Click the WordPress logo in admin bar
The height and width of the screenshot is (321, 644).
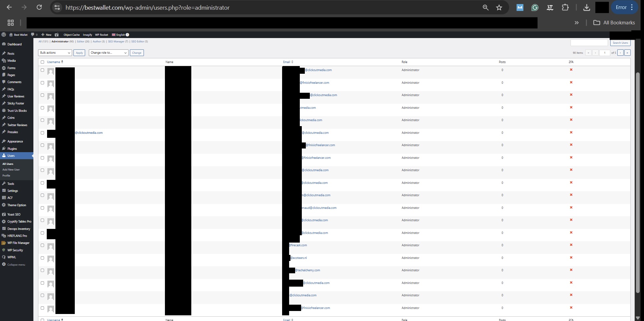pos(4,35)
